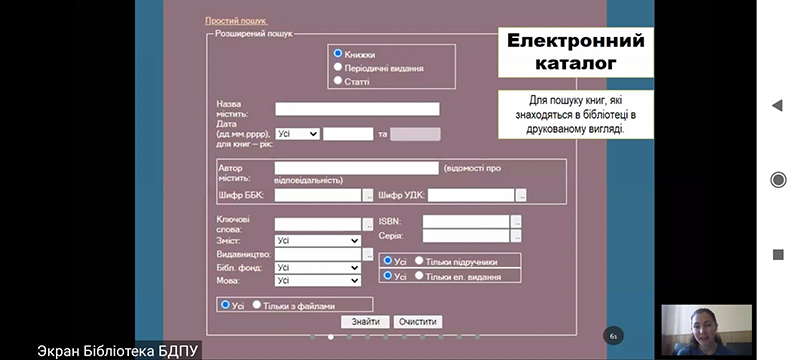Tap the Android home circle button
The width and height of the screenshot is (800, 360).
tap(778, 179)
